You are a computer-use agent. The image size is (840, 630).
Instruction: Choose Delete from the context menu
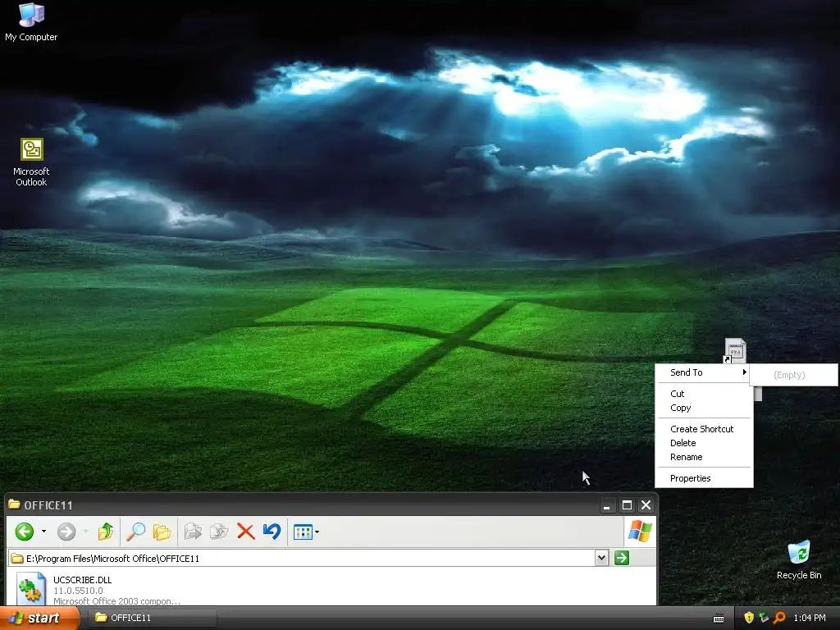coord(704,442)
